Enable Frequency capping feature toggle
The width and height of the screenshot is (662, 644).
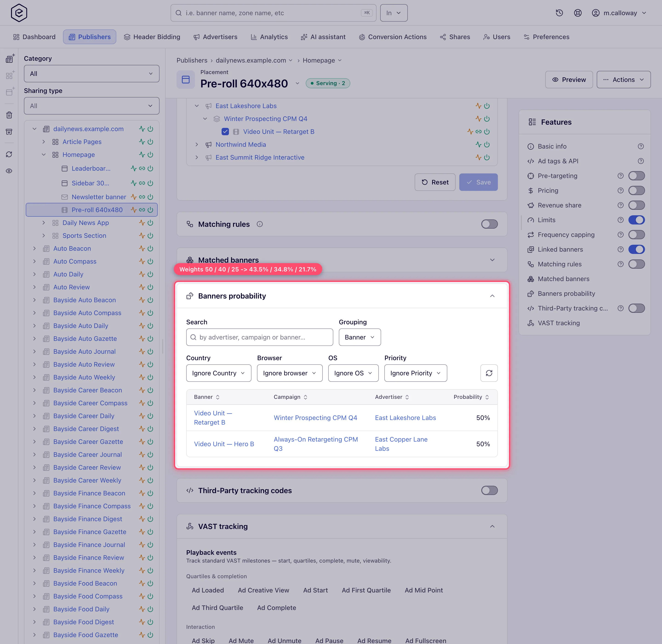636,235
